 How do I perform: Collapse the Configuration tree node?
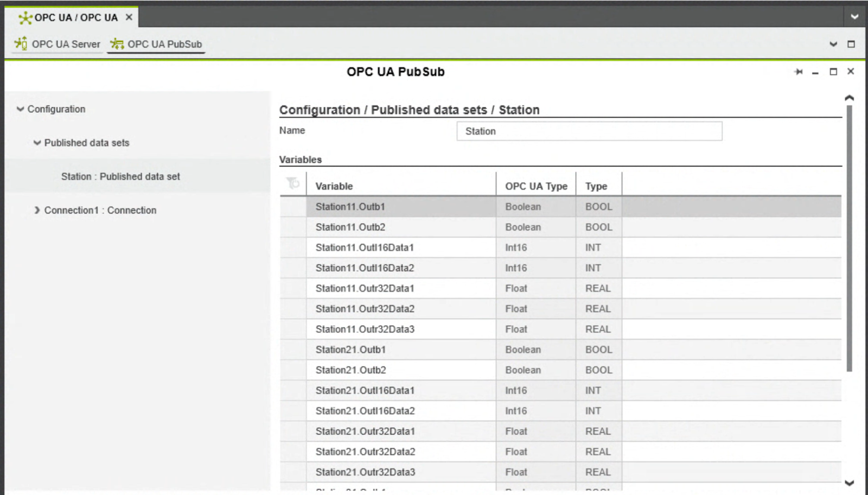coord(21,109)
